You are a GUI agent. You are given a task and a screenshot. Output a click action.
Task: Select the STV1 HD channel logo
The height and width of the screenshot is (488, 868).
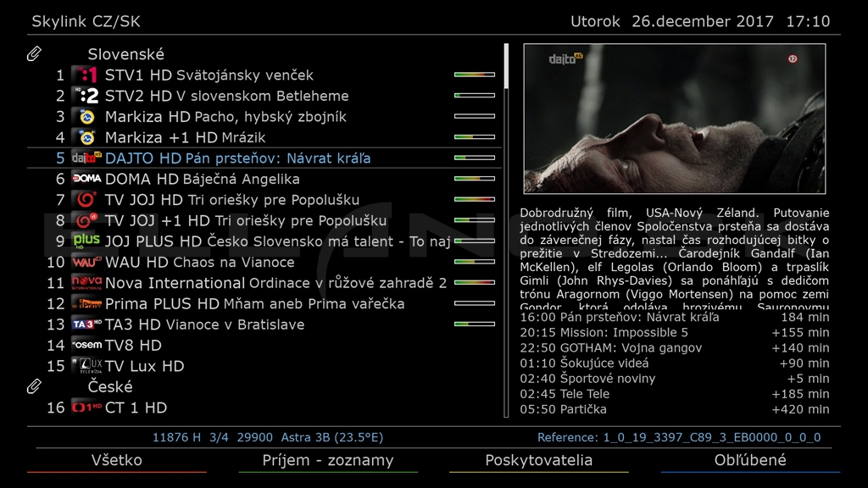86,75
